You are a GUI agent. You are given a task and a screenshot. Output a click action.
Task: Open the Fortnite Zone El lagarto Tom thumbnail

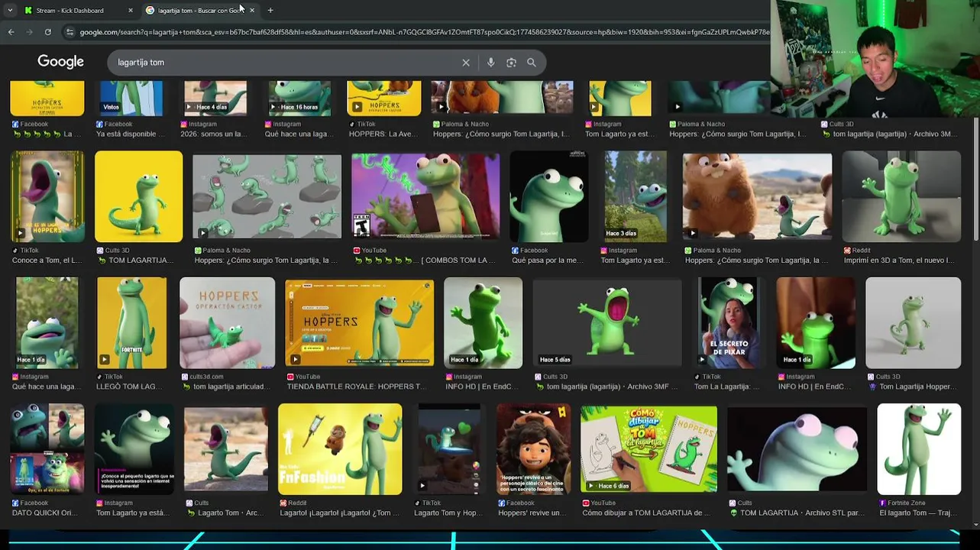[x=919, y=448]
